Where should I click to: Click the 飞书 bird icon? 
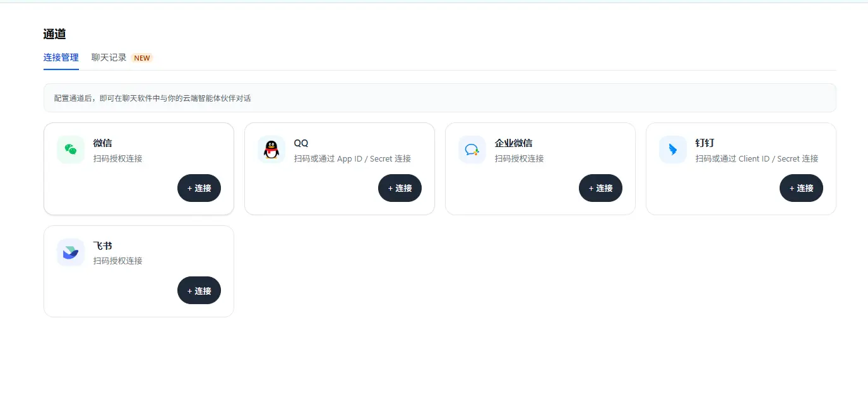click(x=71, y=252)
